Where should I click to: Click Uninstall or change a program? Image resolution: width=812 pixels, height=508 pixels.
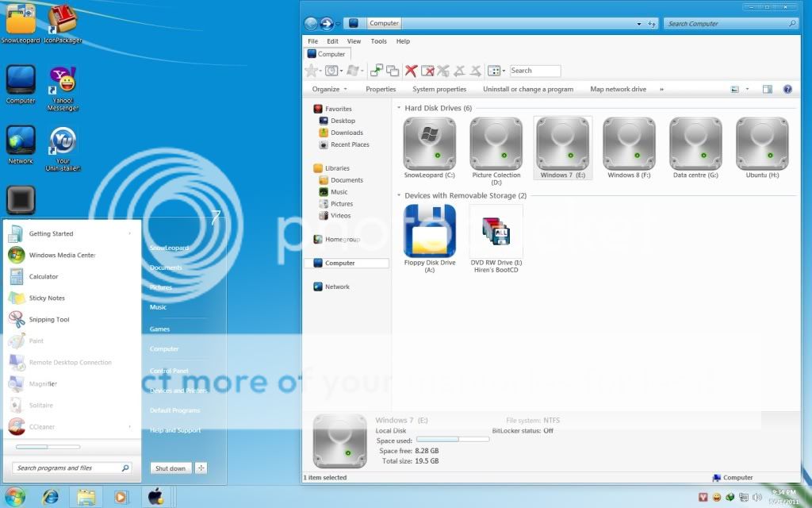(528, 89)
